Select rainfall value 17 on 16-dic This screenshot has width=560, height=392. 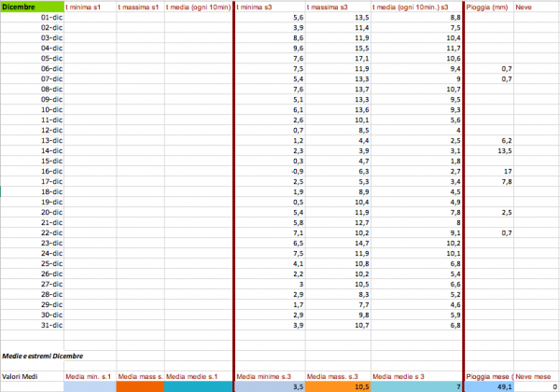489,171
